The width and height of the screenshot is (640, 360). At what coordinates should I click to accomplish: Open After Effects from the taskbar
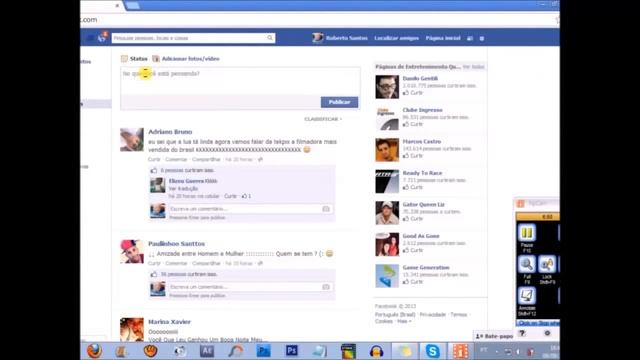[x=207, y=351]
